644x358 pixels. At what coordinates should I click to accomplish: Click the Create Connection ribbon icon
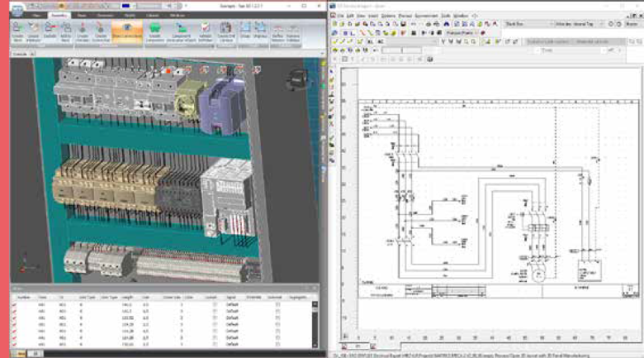(x=101, y=31)
